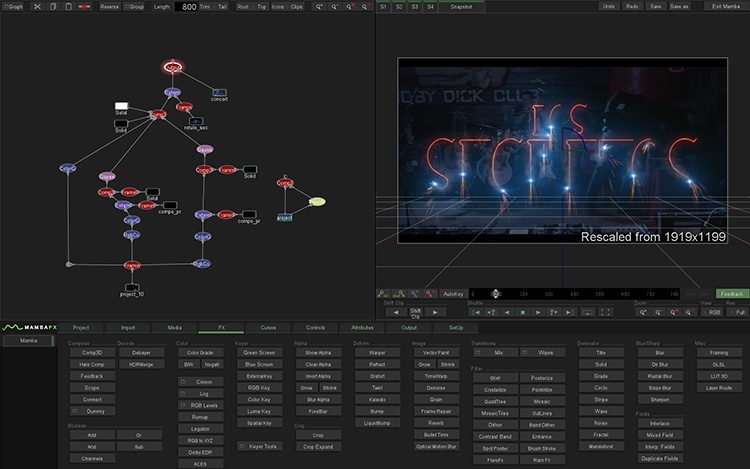Click the Save as button
The height and width of the screenshot is (469, 750).
tap(679, 7)
